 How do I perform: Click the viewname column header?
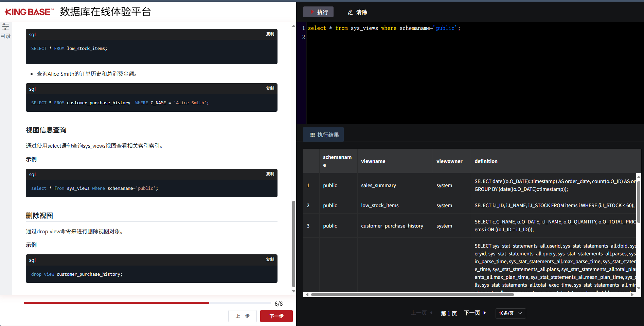pyautogui.click(x=395, y=161)
